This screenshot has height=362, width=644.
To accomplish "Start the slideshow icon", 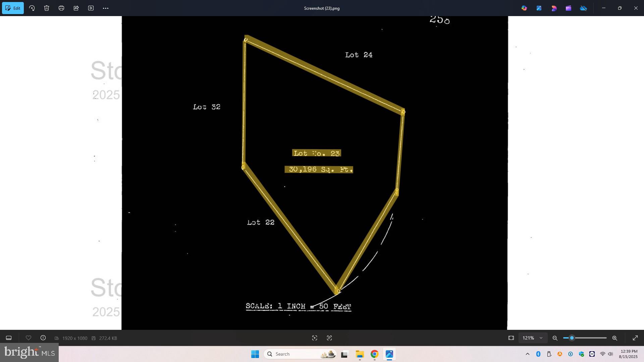I will 91,8.
